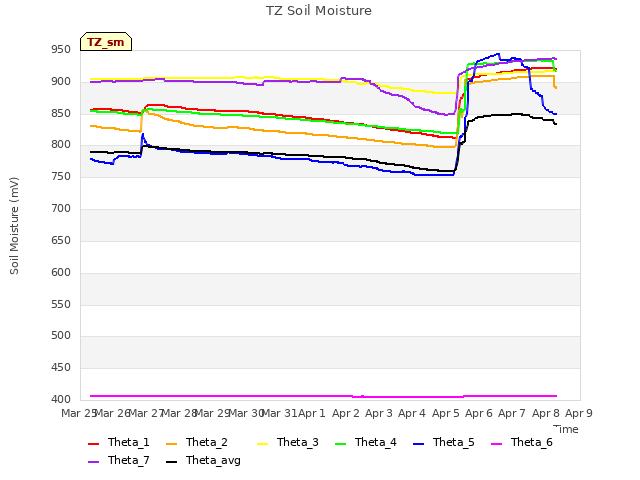Viewport: 640px width, 480px height.
Task: Click the 450 y-axis tick label
Action: coord(61,368)
